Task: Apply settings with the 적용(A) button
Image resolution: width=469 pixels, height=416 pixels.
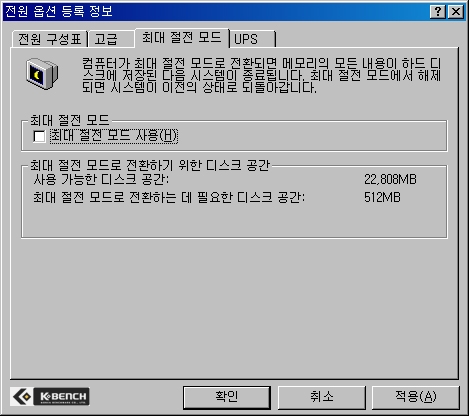Action: (415, 397)
